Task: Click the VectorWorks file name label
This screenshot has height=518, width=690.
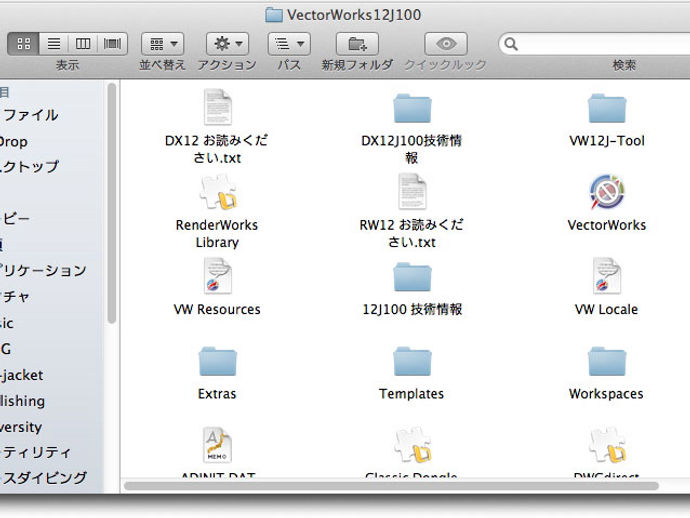Action: [x=607, y=225]
